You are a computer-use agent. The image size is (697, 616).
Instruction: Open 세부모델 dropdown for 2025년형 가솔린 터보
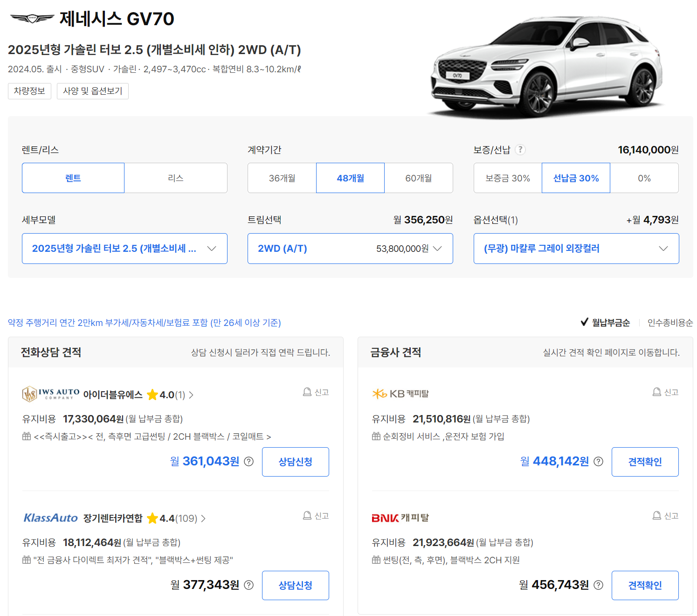[x=124, y=249]
